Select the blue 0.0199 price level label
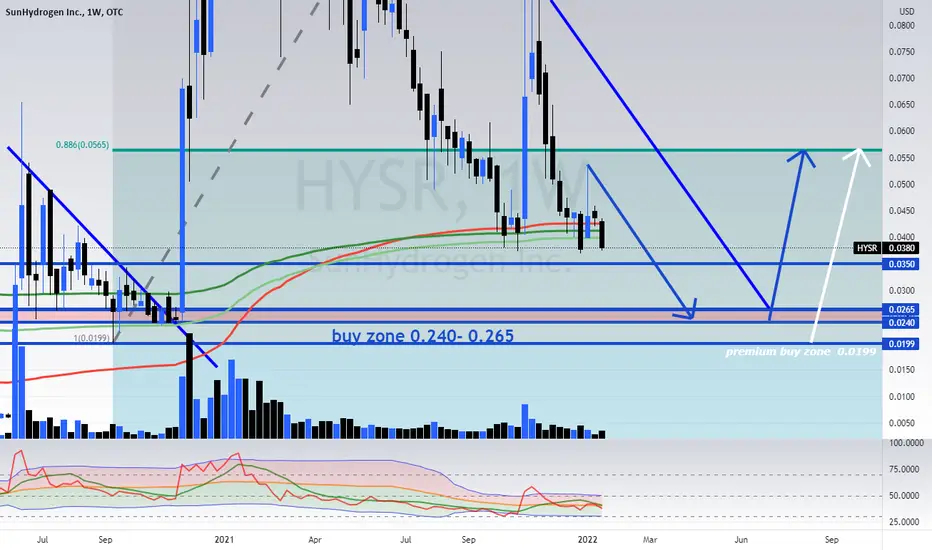The width and height of the screenshot is (932, 550). click(x=901, y=344)
